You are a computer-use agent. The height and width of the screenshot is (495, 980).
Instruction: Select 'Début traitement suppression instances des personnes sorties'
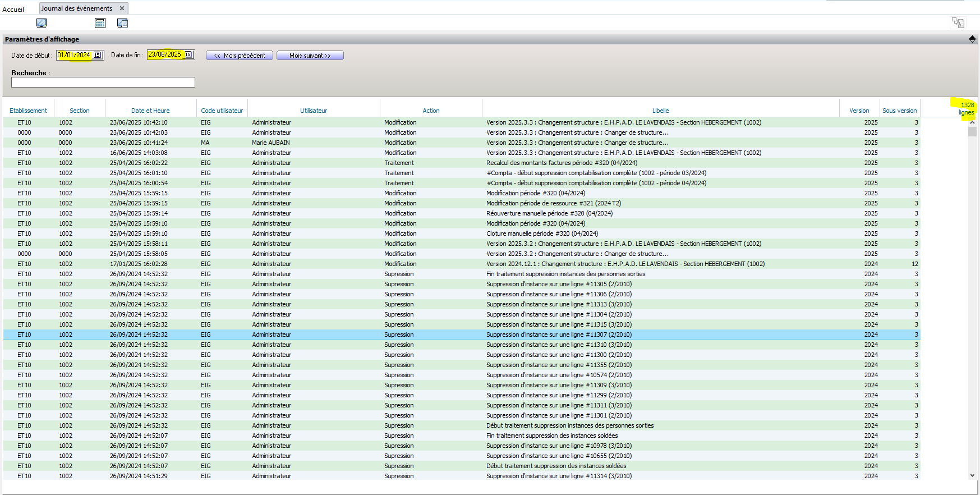462,425
